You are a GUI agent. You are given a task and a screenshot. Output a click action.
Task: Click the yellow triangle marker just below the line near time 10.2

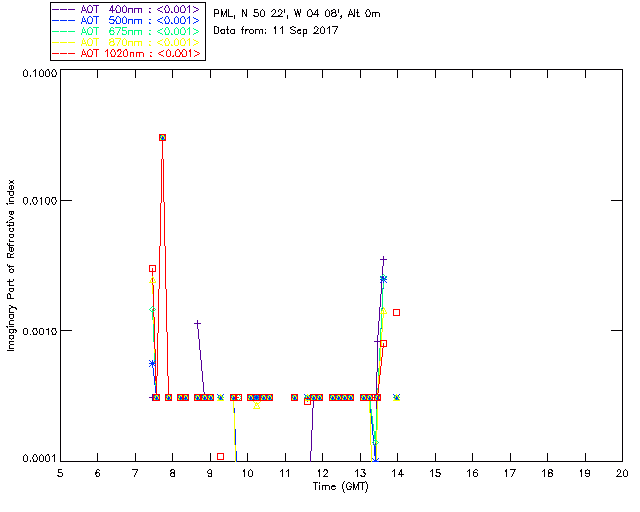coord(256,405)
